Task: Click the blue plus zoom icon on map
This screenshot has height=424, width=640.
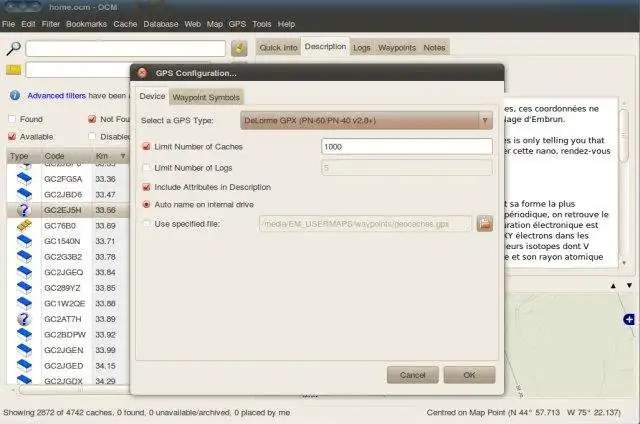Action: click(x=629, y=320)
